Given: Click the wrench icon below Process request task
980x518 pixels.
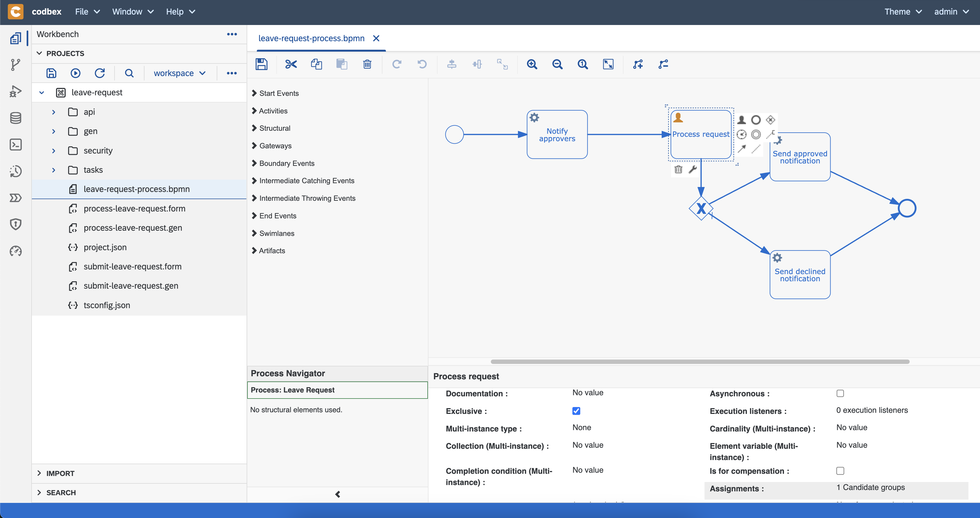Looking at the screenshot, I should pyautogui.click(x=693, y=169).
